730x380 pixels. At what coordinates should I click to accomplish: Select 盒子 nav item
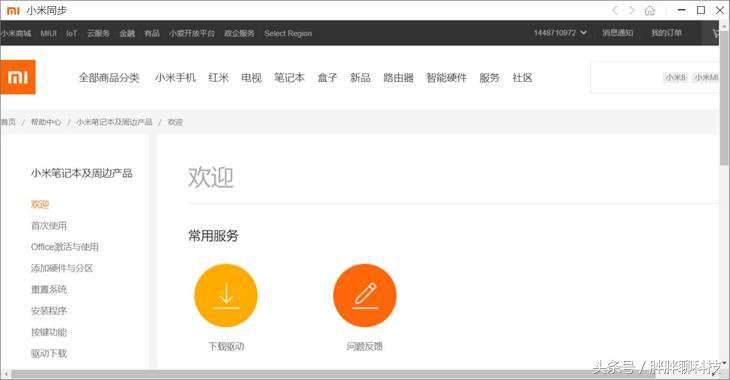[327, 78]
